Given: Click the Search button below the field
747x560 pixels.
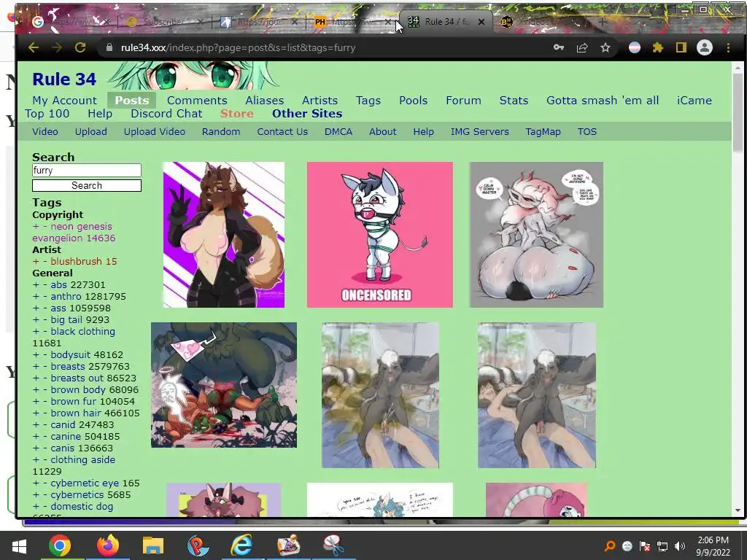Looking at the screenshot, I should coord(87,186).
